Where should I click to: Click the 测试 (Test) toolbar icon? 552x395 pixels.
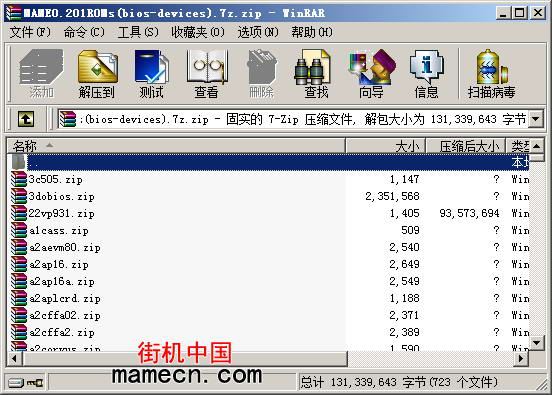coord(151,74)
